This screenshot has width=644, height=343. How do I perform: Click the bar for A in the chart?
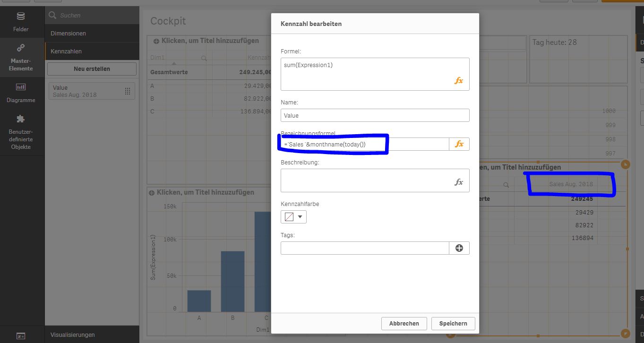[199, 301]
